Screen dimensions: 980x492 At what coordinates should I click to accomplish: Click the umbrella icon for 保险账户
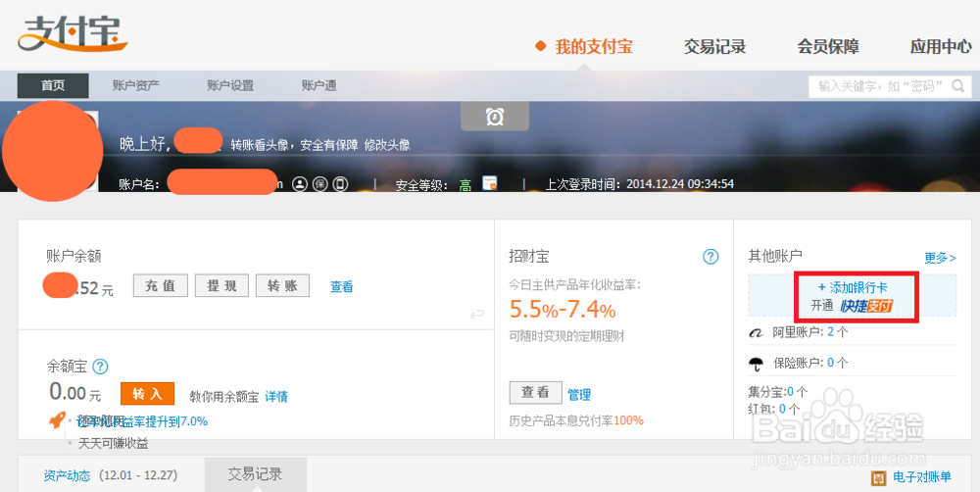(x=757, y=364)
